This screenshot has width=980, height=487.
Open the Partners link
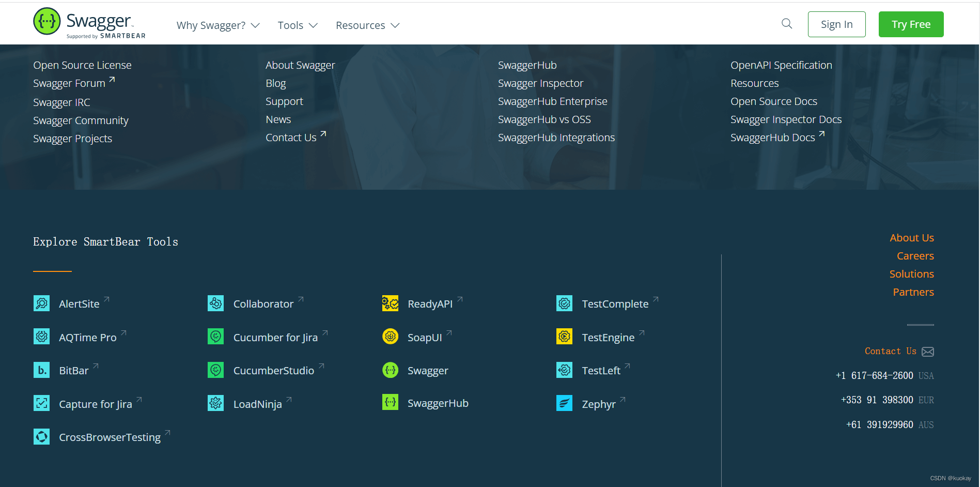(x=913, y=292)
